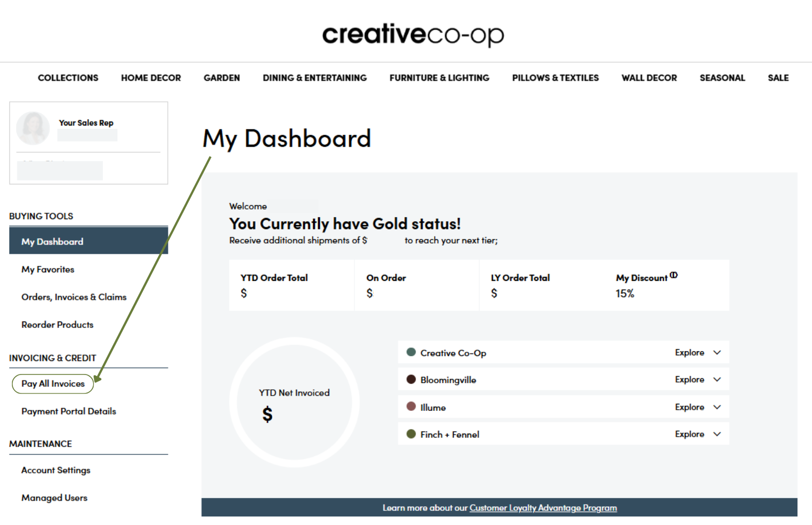Click the My Dashboard page title
812x525 pixels.
tap(286, 139)
